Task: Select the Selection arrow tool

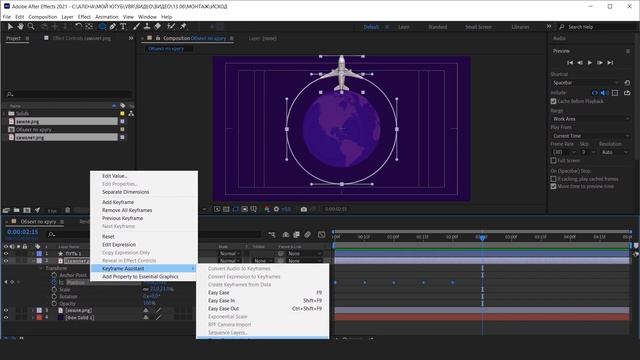Action: coord(10,27)
